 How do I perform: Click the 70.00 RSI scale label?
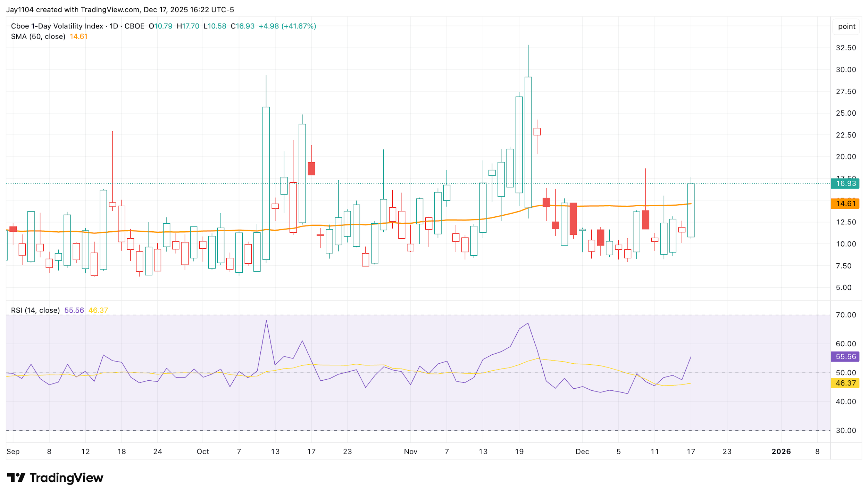coord(846,315)
